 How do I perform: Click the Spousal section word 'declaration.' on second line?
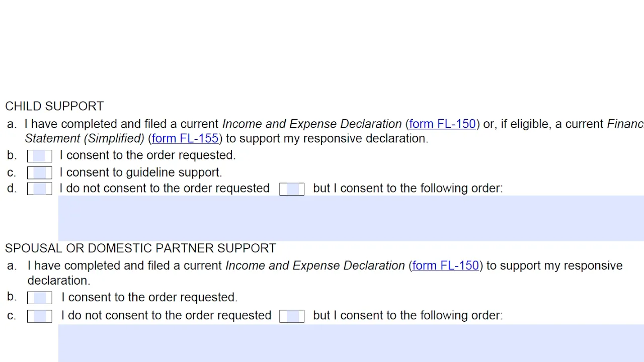[x=59, y=281]
